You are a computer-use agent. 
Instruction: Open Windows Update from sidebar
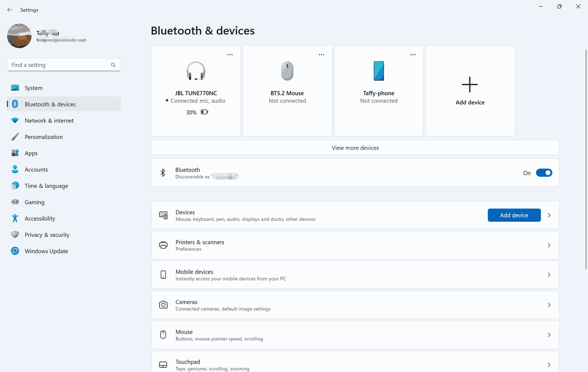[46, 251]
